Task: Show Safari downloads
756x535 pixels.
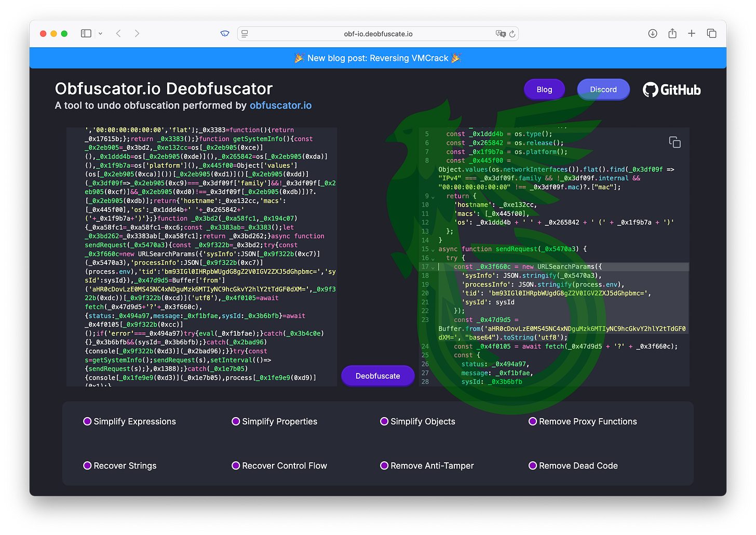Action: pyautogui.click(x=653, y=34)
